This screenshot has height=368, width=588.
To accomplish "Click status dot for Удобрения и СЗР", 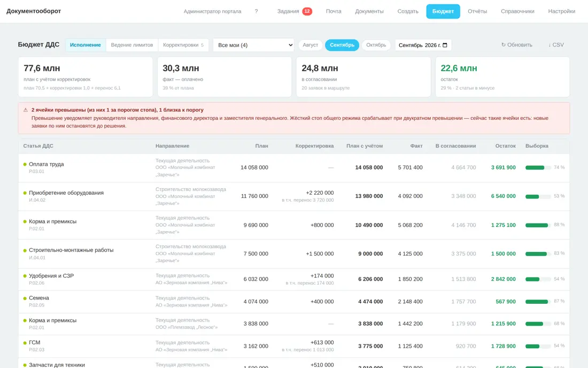I will [25, 275].
